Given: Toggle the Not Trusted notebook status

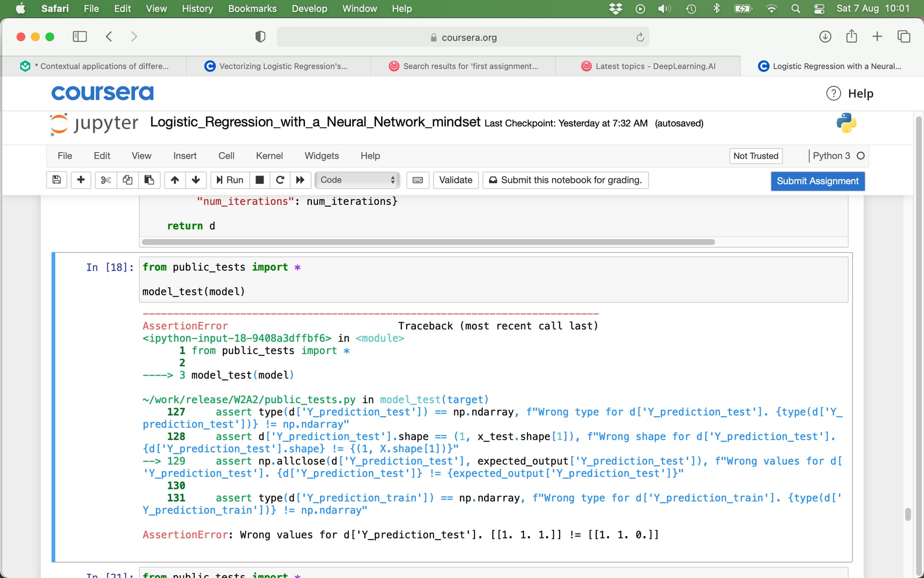Looking at the screenshot, I should (756, 156).
